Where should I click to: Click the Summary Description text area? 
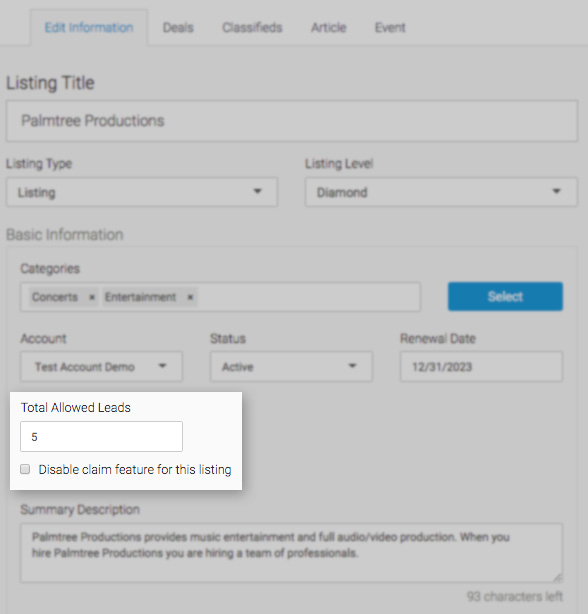pos(292,553)
